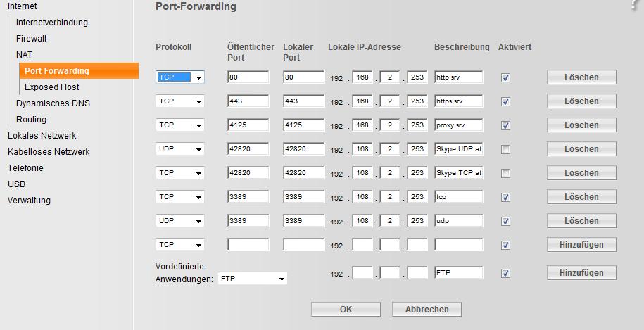Image resolution: width=644 pixels, height=330 pixels.
Task: Click description field 'Skype UDP at'
Action: coord(459,149)
